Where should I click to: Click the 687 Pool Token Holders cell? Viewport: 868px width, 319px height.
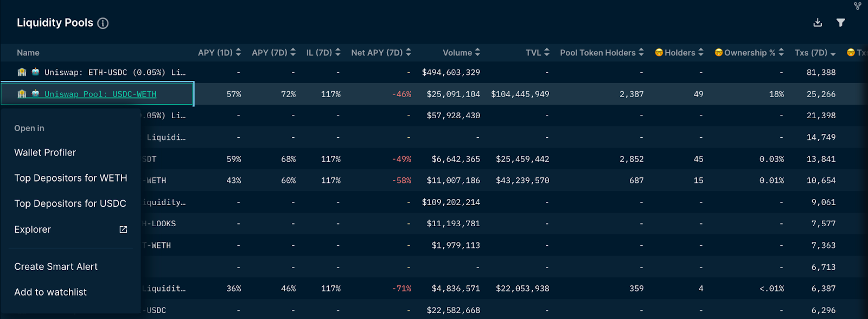point(636,180)
